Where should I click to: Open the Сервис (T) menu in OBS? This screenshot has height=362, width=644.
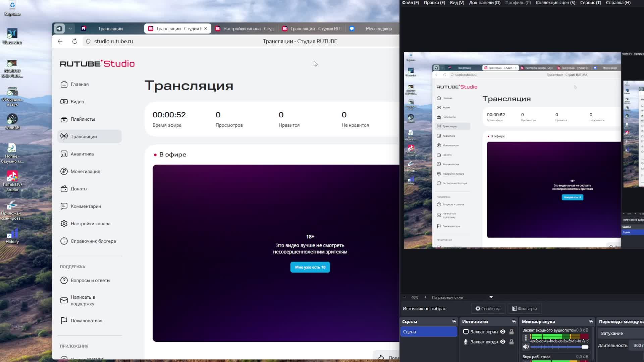pos(590,3)
